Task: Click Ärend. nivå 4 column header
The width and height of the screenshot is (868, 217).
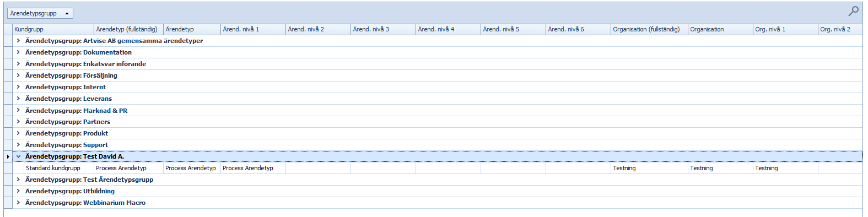Action: [449, 29]
